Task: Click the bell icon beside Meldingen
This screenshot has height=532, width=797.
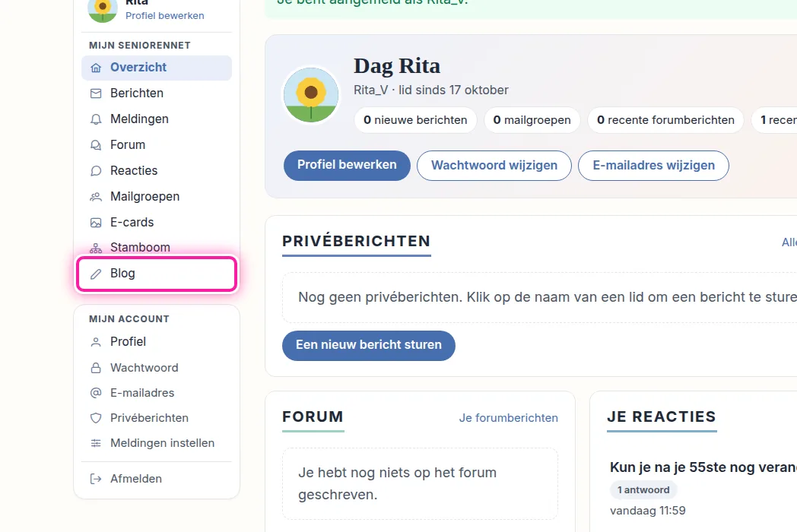Action: click(x=96, y=119)
